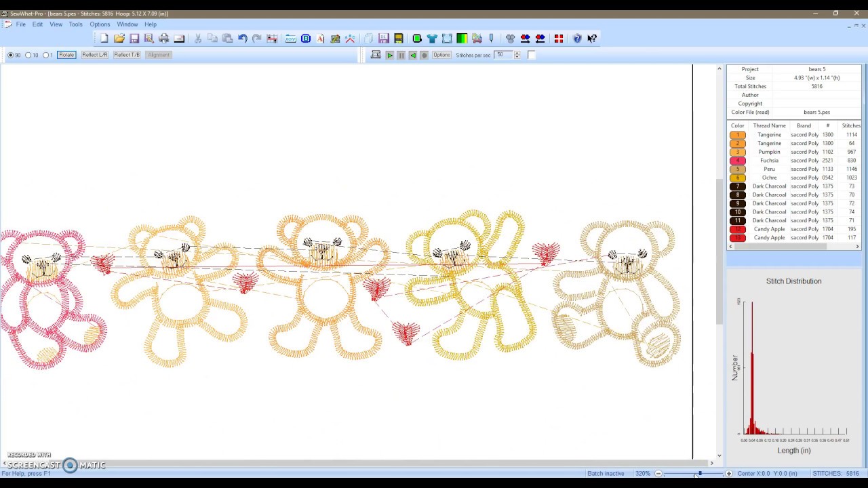
Task: Click the green square background icon
Action: 417,39
